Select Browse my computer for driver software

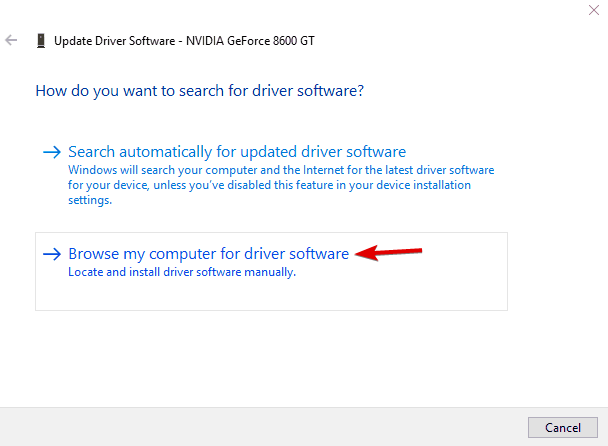pyautogui.click(x=208, y=254)
